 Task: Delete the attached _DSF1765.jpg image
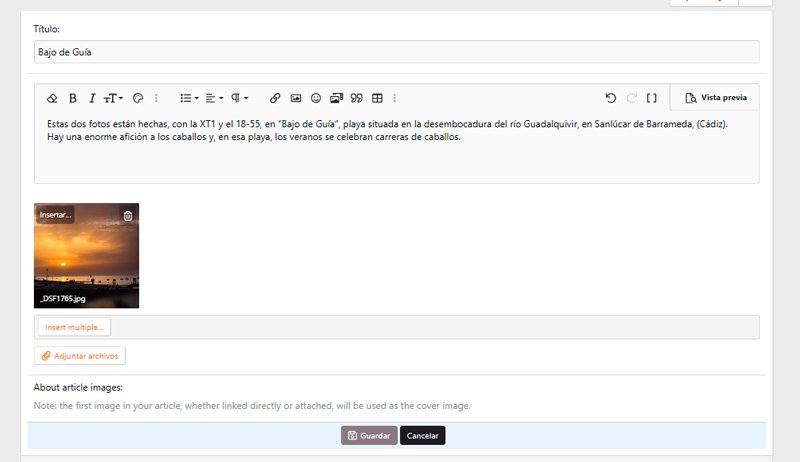pyautogui.click(x=128, y=216)
